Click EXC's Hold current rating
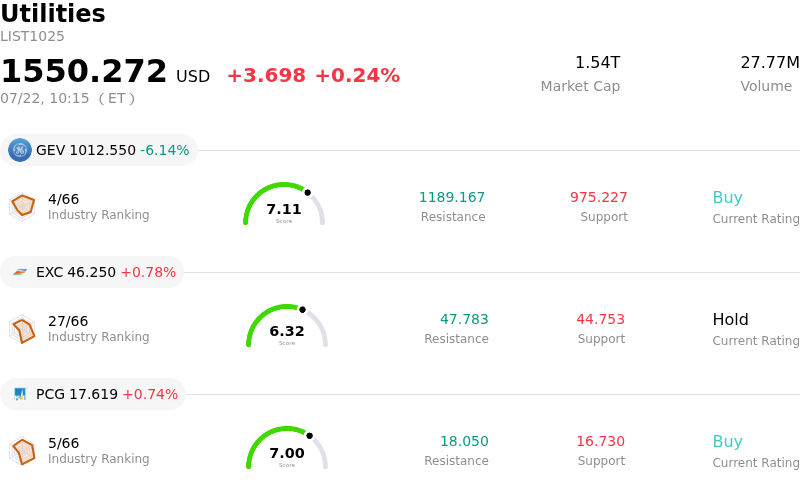The image size is (800, 488). pyautogui.click(x=731, y=320)
